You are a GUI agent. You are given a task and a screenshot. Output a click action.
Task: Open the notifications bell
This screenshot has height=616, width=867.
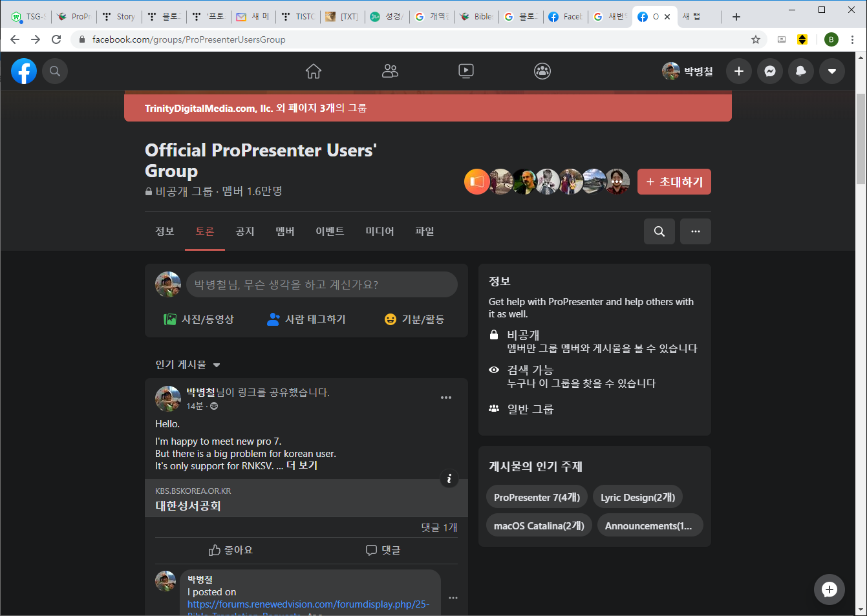(801, 71)
